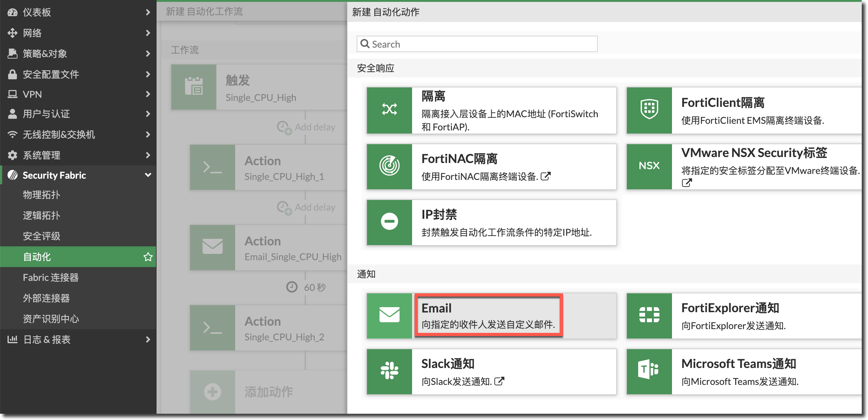868x420 pixels.
Task: Choose the VMware NSX Security标签 action
Action: coord(744,166)
